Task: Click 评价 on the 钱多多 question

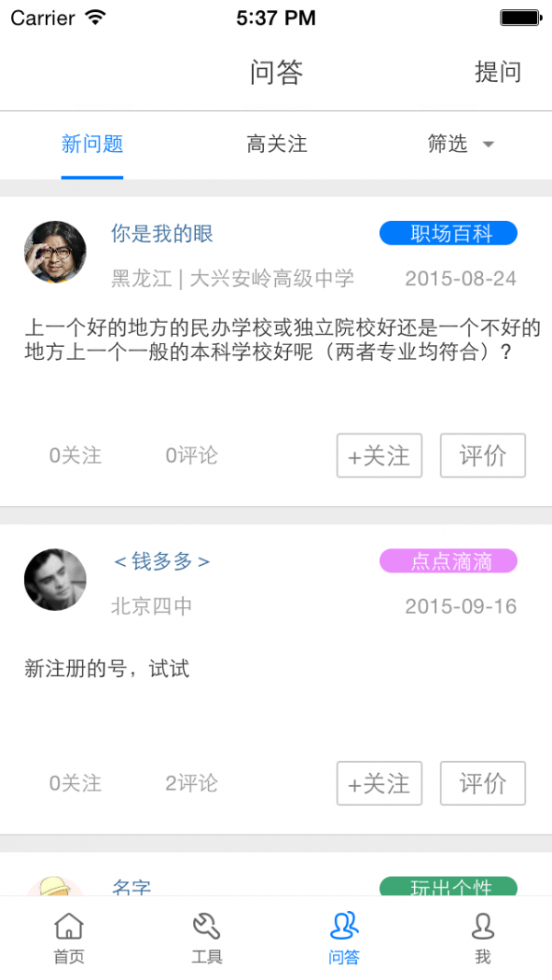Action: tap(482, 783)
